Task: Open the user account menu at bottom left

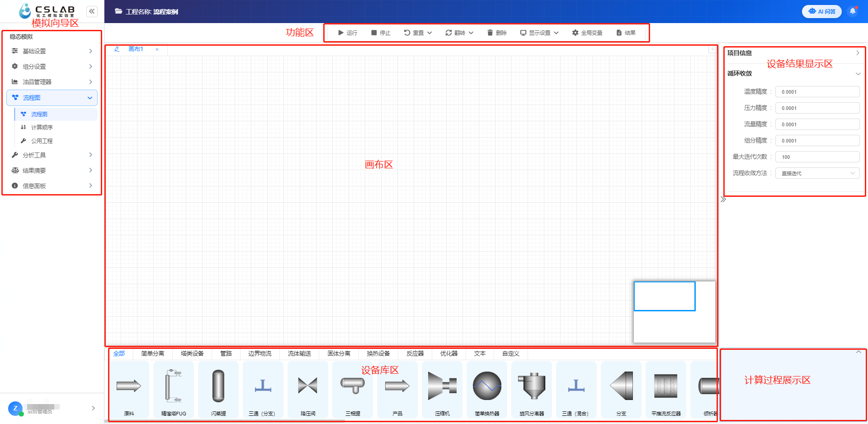Action: pos(52,408)
